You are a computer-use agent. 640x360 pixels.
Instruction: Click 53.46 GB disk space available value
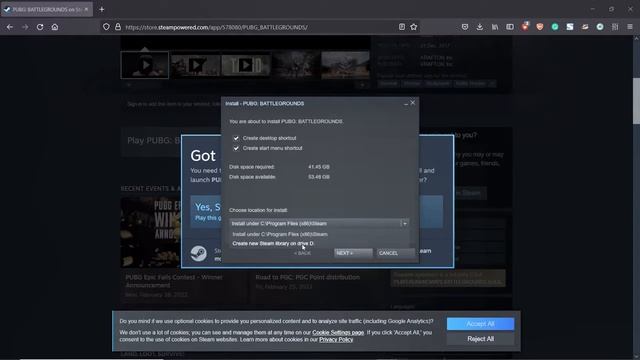(x=319, y=177)
